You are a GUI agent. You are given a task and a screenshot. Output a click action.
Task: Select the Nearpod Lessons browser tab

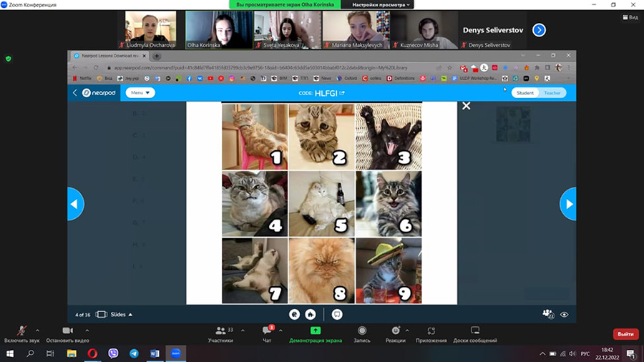pyautogui.click(x=109, y=56)
